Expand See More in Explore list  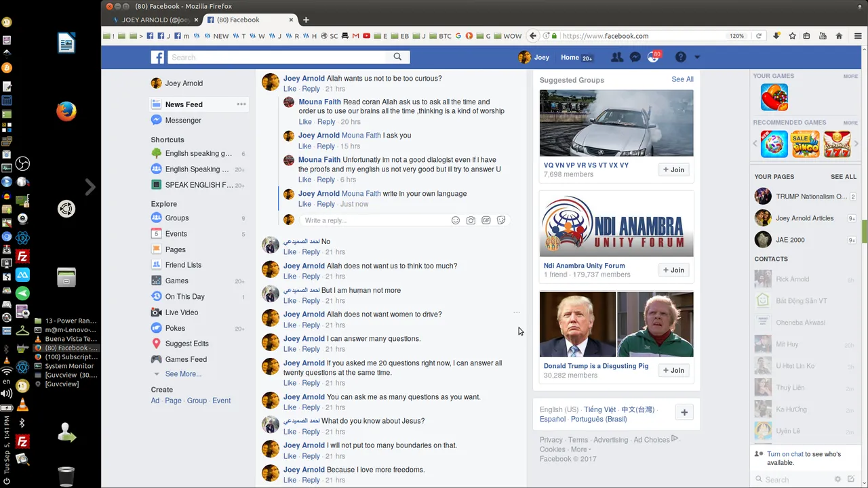pyautogui.click(x=183, y=374)
